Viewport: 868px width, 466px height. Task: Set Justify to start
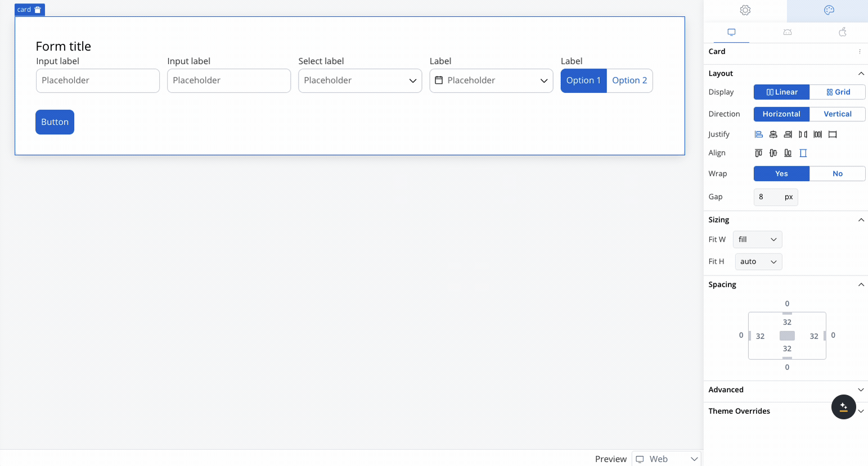pyautogui.click(x=758, y=134)
